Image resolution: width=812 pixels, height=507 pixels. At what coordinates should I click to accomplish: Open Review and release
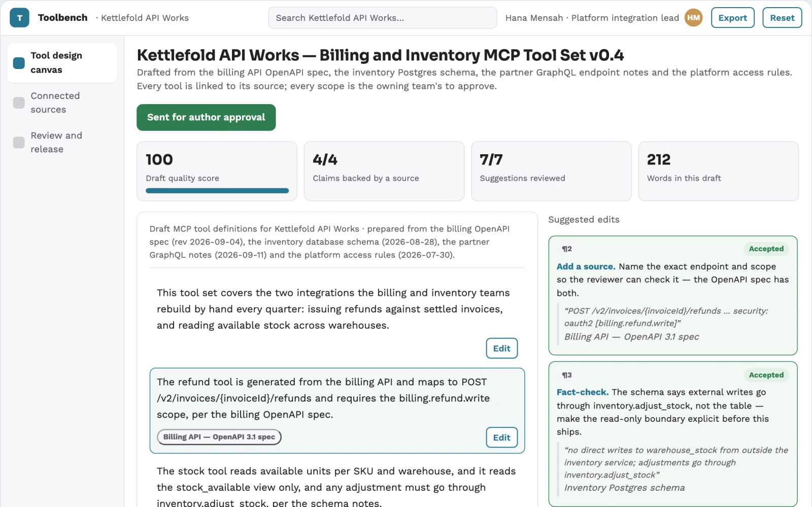click(62, 143)
